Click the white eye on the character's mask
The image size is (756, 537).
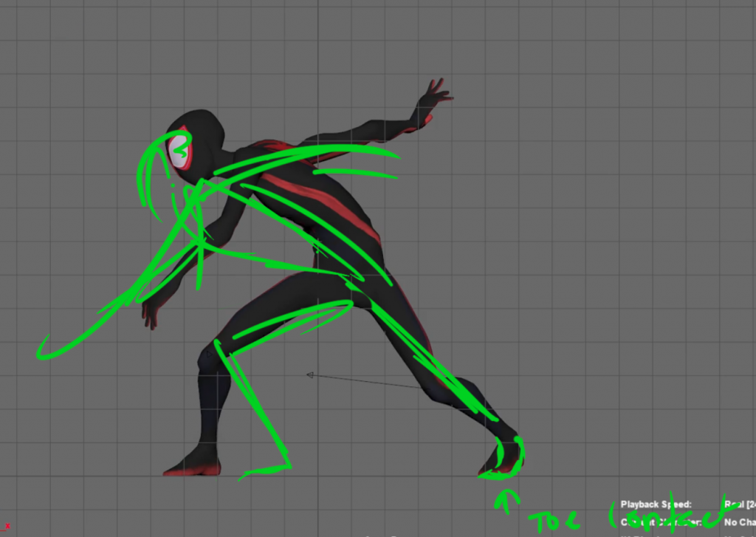tap(179, 151)
